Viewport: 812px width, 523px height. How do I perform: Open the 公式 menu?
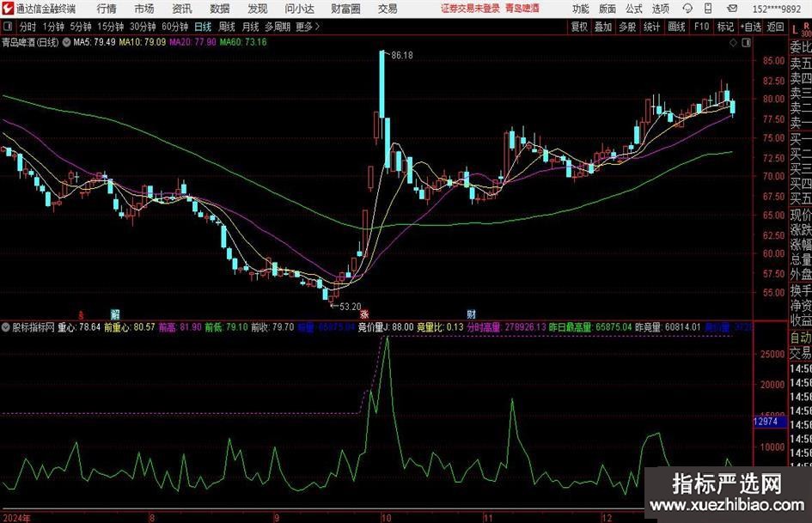point(634,9)
